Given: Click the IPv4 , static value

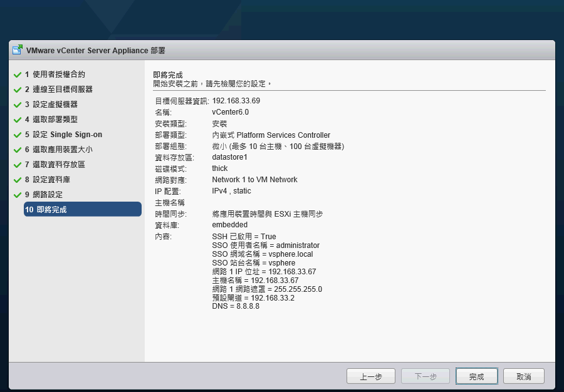Looking at the screenshot, I should 231,191.
